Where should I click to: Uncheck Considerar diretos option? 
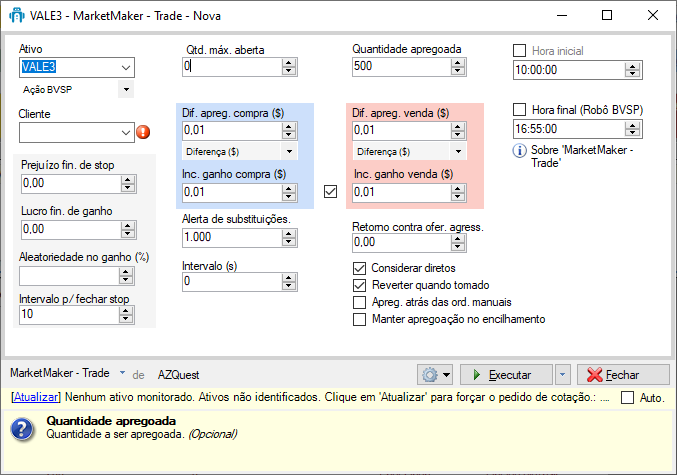[360, 268]
